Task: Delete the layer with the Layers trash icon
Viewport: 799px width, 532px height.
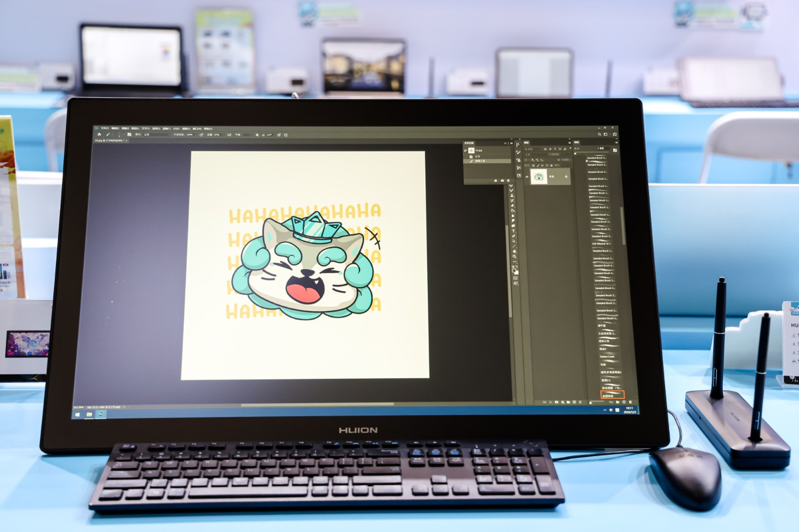Action: [580, 402]
